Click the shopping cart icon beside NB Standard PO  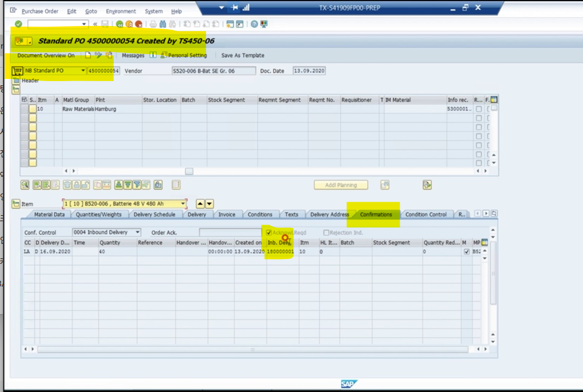(17, 71)
